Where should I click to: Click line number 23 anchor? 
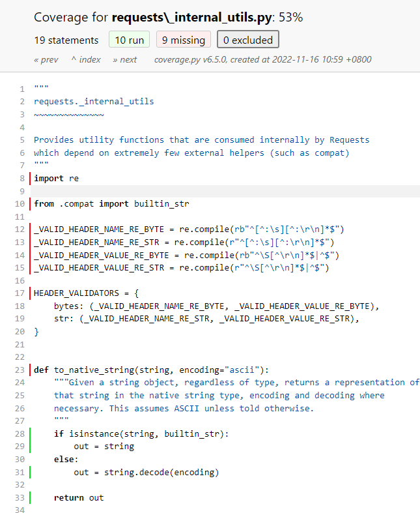(20, 370)
